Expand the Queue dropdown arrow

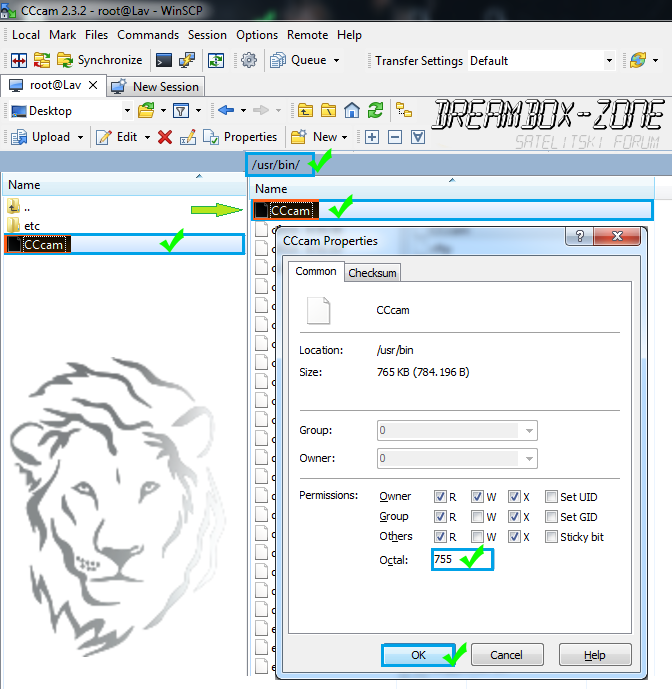[337, 60]
